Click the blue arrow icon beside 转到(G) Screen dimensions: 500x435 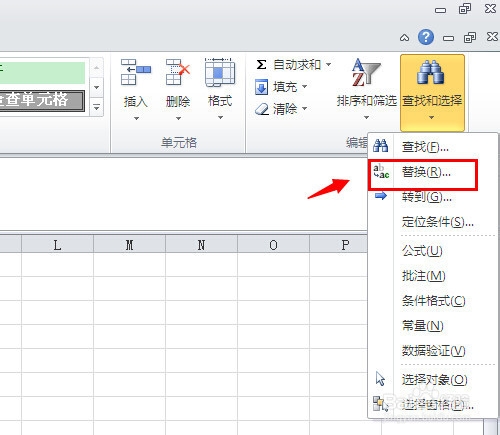[381, 196]
